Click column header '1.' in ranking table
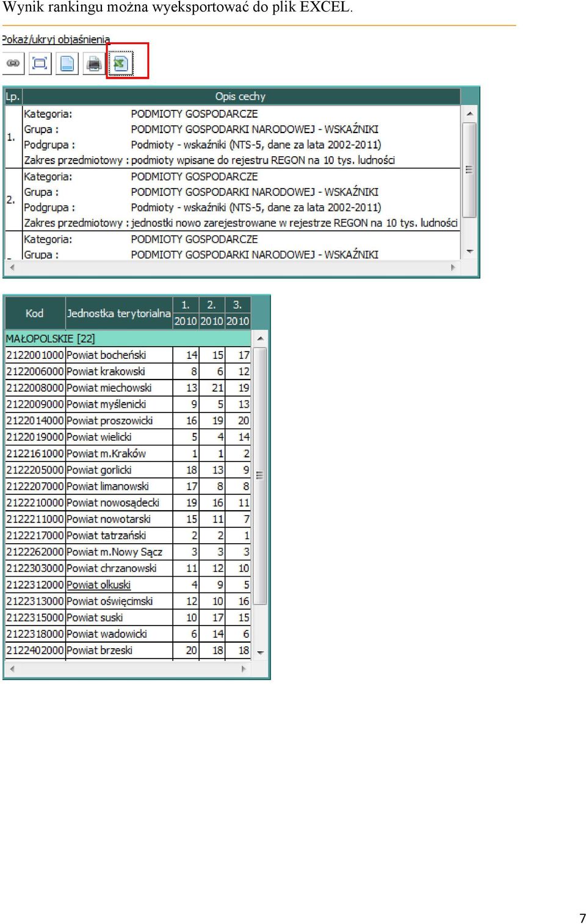Viewport: 586px width, 924px height. 186,305
